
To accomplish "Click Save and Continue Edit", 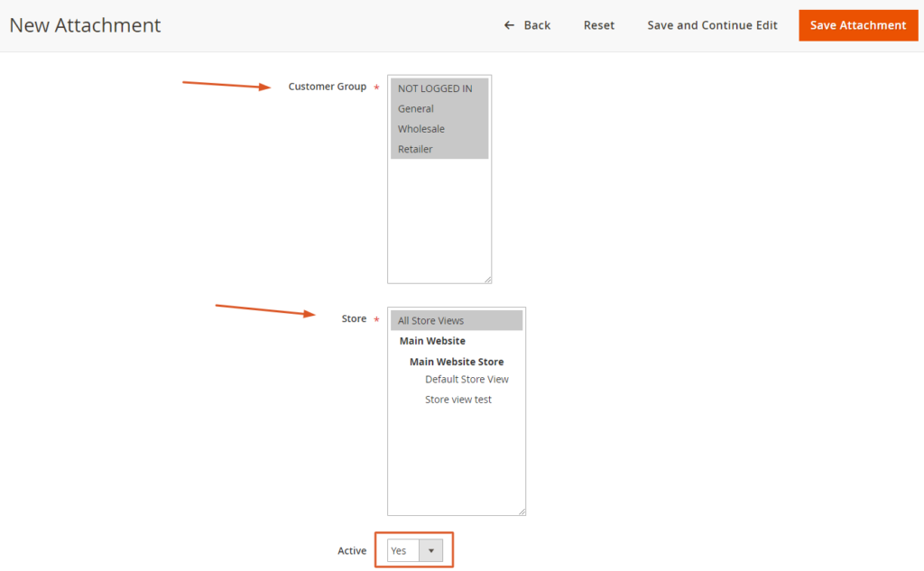I will click(x=712, y=25).
